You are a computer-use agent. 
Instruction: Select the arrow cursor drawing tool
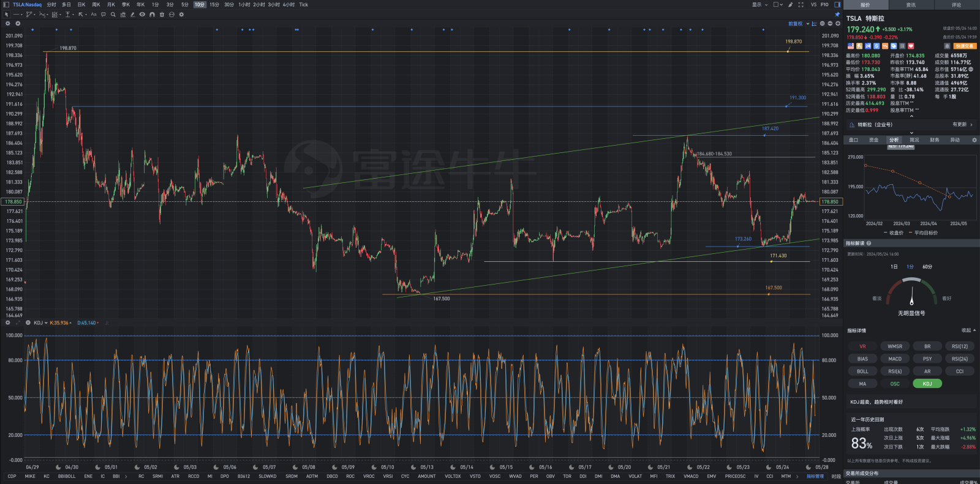point(6,14)
